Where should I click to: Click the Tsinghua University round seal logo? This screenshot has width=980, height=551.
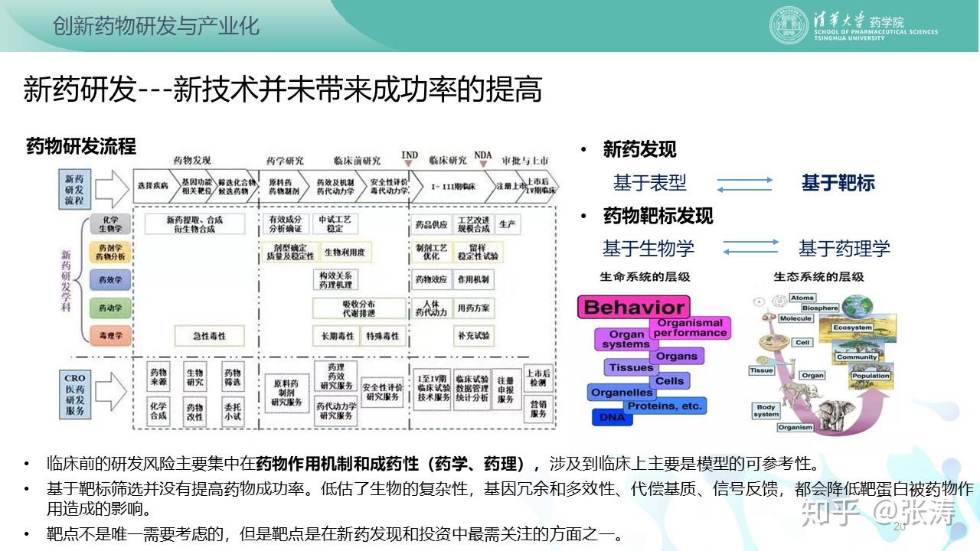coord(789,26)
